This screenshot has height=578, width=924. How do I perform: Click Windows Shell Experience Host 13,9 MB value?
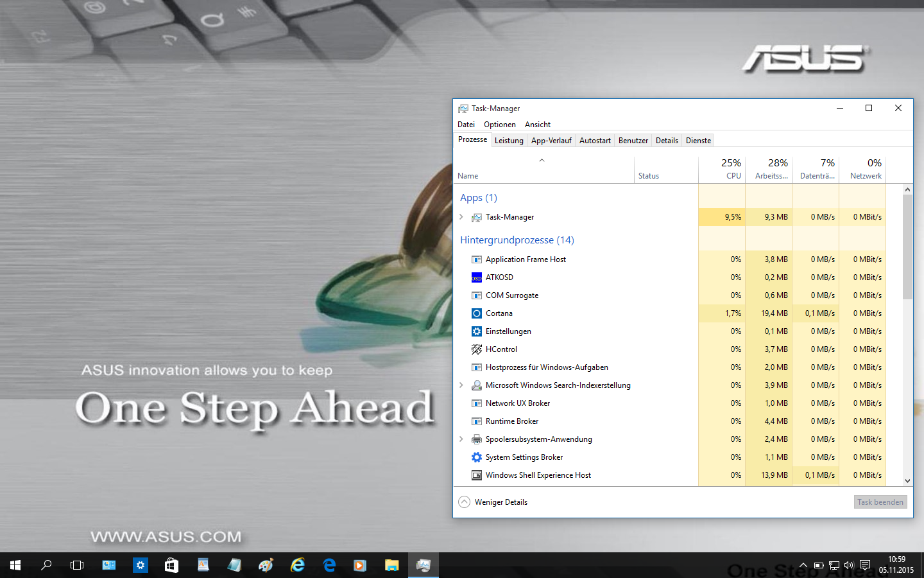tap(774, 475)
